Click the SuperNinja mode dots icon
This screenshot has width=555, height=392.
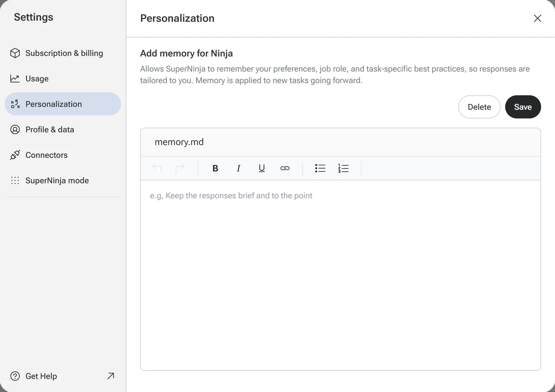pyautogui.click(x=15, y=181)
